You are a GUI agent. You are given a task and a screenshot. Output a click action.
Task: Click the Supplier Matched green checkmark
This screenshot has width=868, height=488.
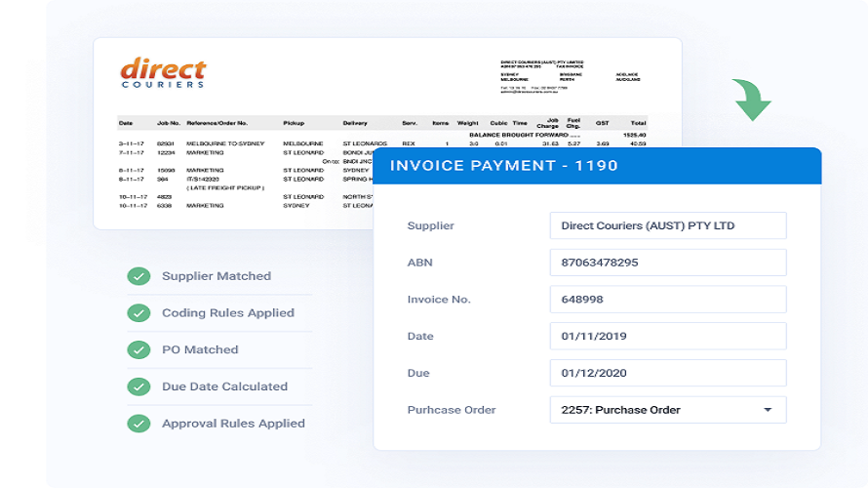pyautogui.click(x=138, y=276)
